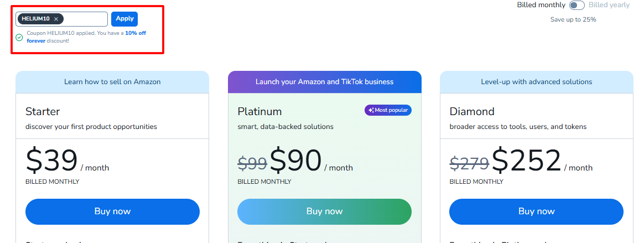Screen dimensions: 644x243
Task: Click the 'Save up to 25%' text
Action: [573, 19]
